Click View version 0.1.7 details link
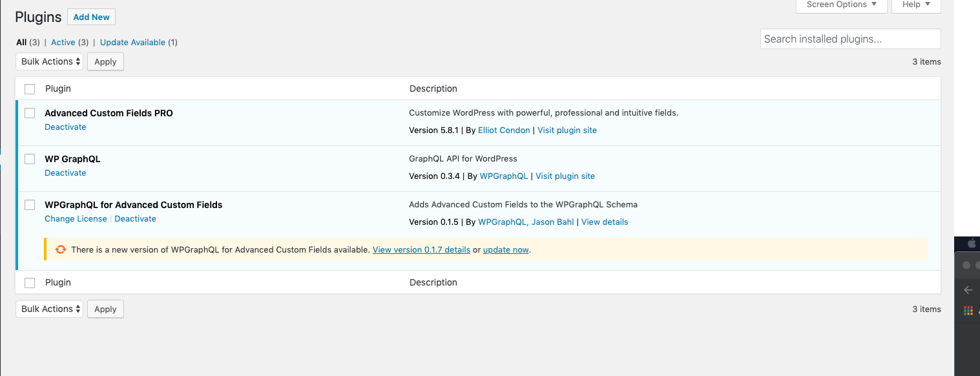980x376 pixels. point(421,249)
